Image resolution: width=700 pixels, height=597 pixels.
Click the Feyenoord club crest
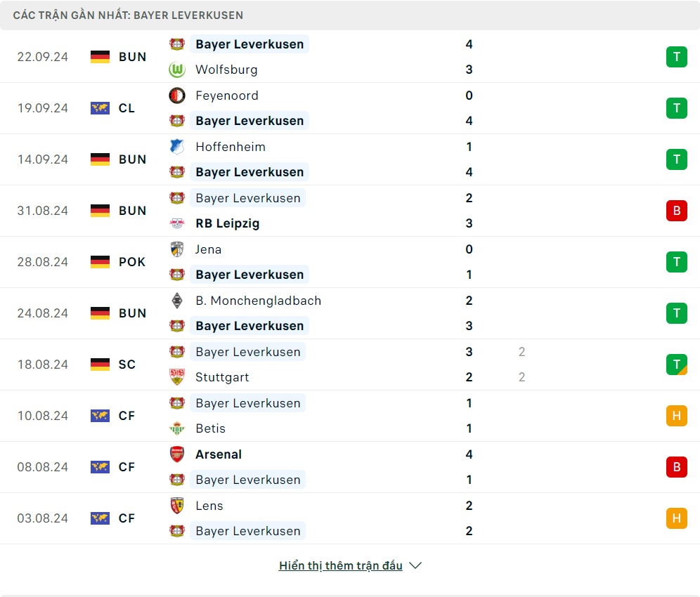[176, 96]
